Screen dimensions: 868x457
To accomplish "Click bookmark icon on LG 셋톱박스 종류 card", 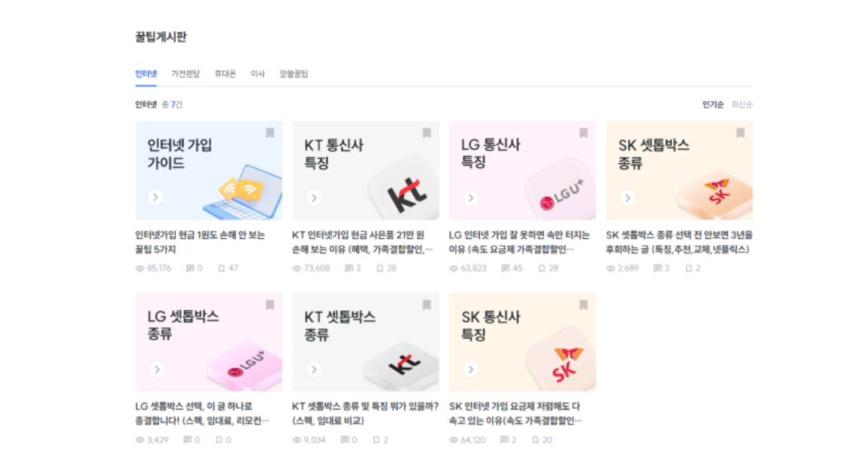I will click(x=269, y=305).
